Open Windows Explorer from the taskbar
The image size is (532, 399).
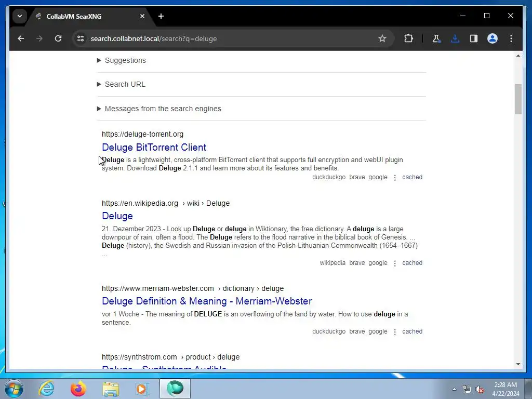(111, 389)
